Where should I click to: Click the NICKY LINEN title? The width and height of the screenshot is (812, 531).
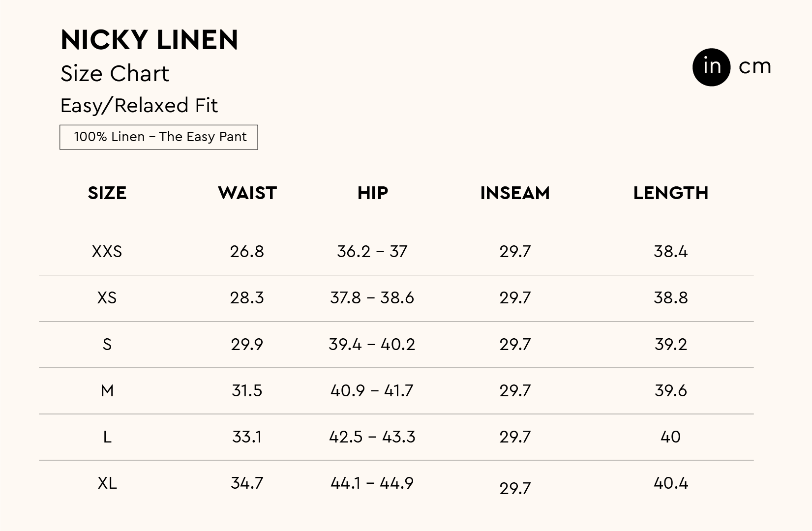point(149,40)
